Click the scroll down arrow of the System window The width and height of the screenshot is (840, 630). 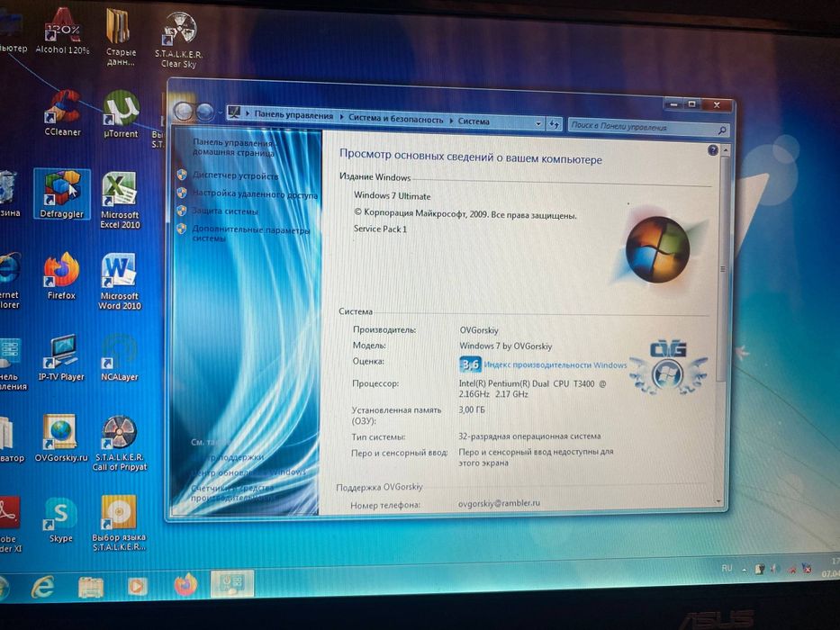tap(718, 502)
